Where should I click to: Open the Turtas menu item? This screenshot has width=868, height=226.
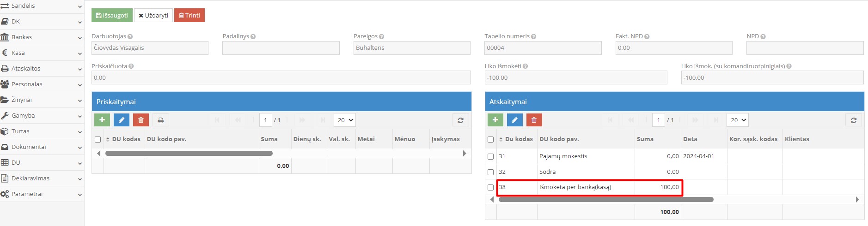[x=42, y=131]
